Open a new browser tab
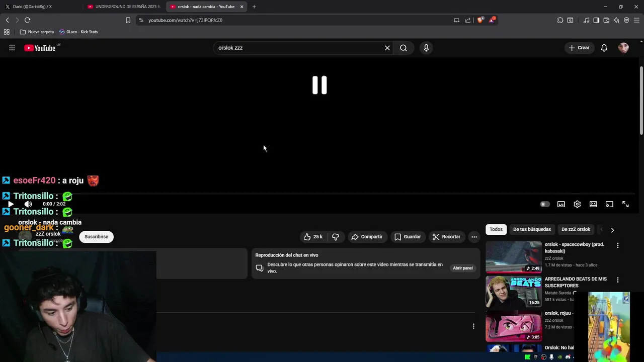Screen dimensions: 644x362 tap(254, 7)
